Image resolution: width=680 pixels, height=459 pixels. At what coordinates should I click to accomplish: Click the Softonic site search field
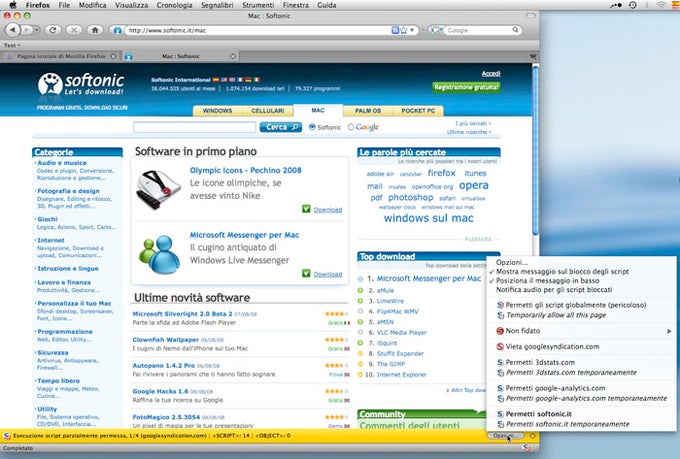[x=194, y=127]
